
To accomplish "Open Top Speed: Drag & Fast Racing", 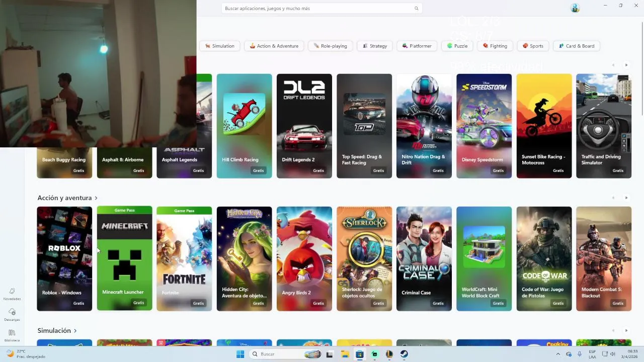I will pos(364,126).
